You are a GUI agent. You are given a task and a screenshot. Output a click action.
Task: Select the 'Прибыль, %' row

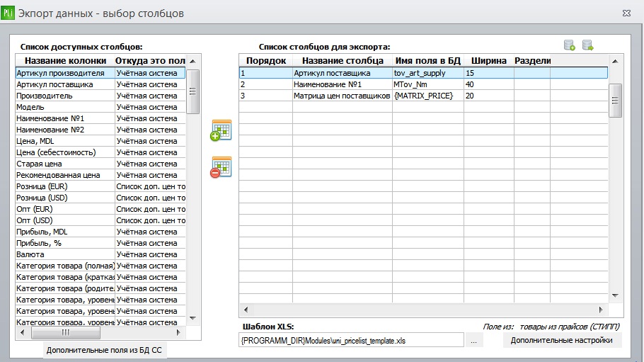[100, 243]
